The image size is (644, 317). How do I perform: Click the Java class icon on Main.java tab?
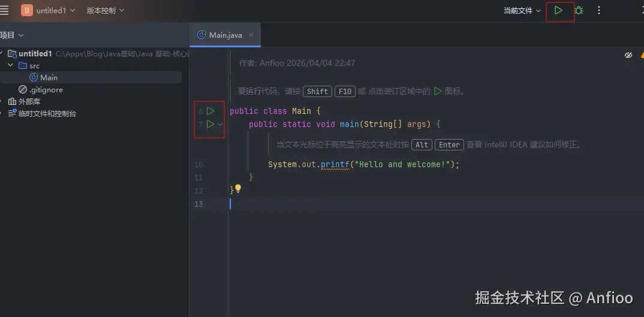point(201,35)
